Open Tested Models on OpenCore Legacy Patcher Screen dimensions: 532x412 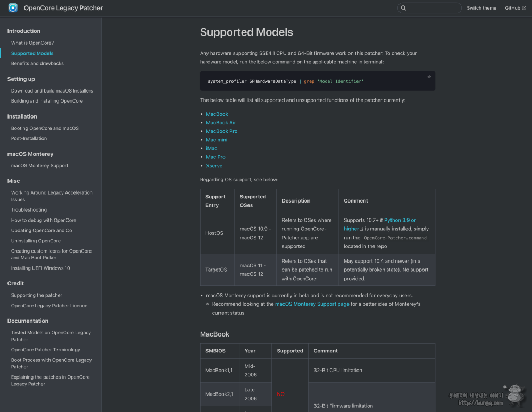(51, 336)
